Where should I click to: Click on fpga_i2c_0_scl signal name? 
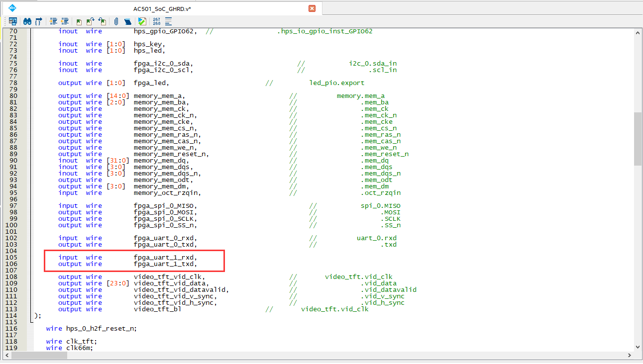[161, 70]
